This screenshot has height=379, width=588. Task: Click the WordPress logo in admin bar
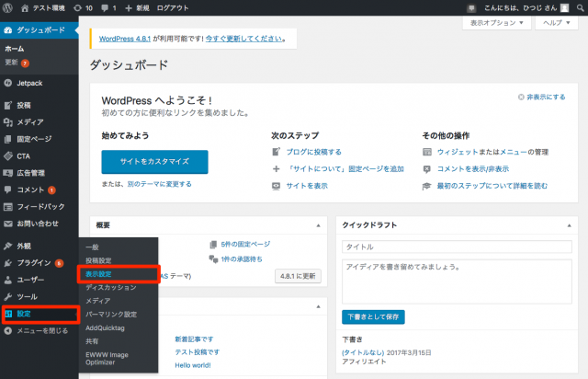[x=7, y=7]
